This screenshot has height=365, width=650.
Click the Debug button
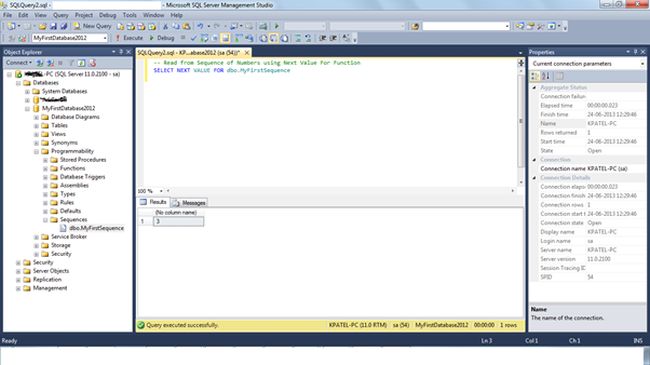click(x=162, y=38)
